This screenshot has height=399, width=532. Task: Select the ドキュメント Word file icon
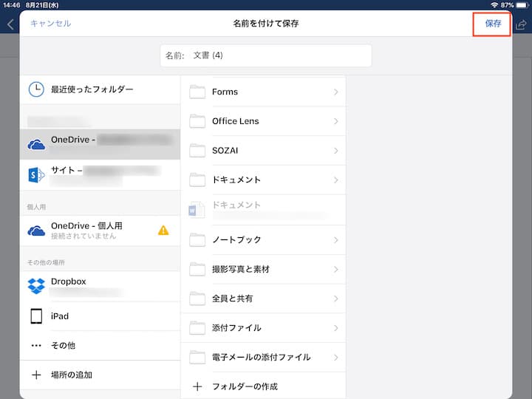click(x=197, y=210)
